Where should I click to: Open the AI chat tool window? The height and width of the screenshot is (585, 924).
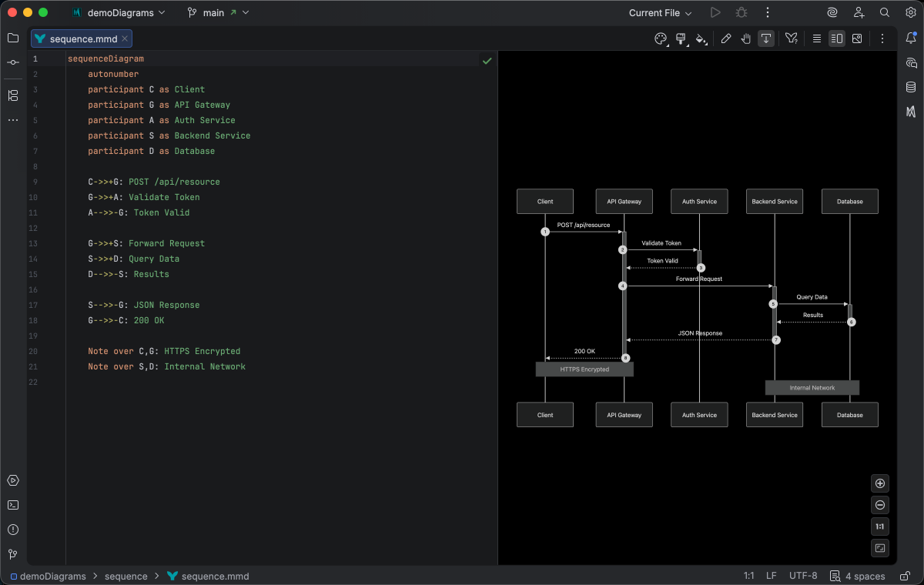(x=911, y=62)
